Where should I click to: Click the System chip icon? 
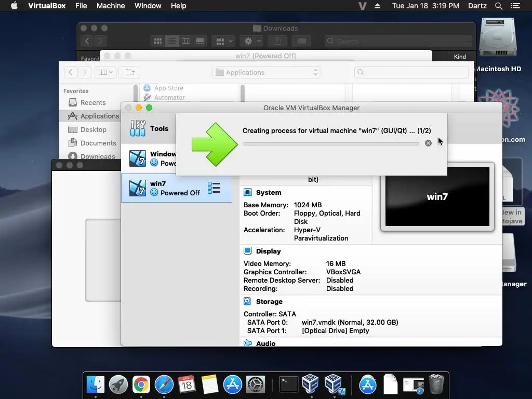pyautogui.click(x=248, y=193)
